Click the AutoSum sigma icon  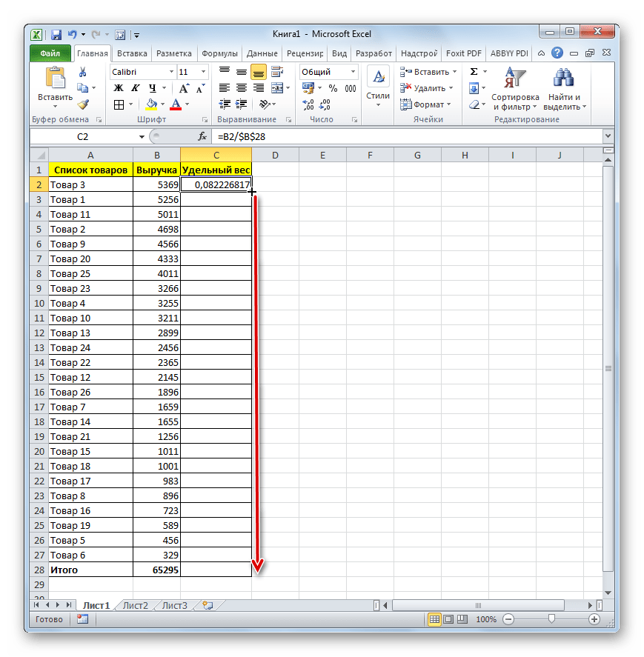click(474, 72)
